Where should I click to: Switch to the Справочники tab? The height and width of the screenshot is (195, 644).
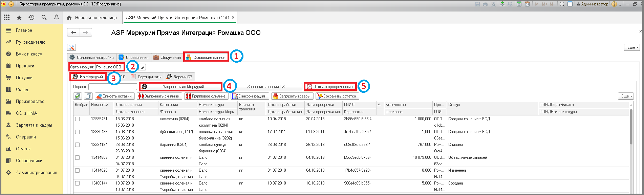pos(134,58)
